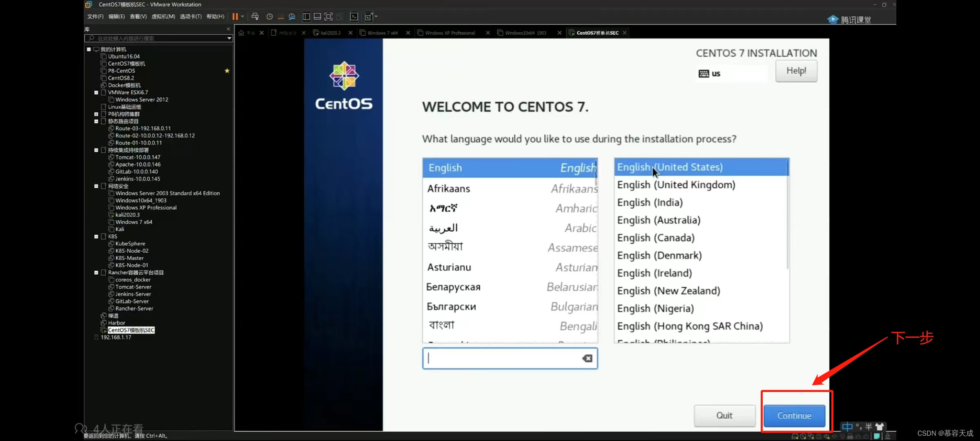Revert the VM to its snapshot
The image size is (980, 441).
pyautogui.click(x=281, y=17)
